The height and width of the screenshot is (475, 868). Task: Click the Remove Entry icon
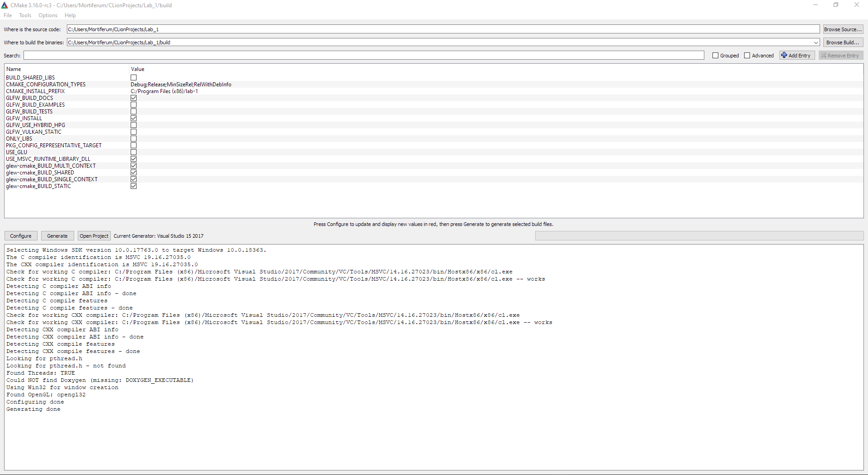pos(824,55)
